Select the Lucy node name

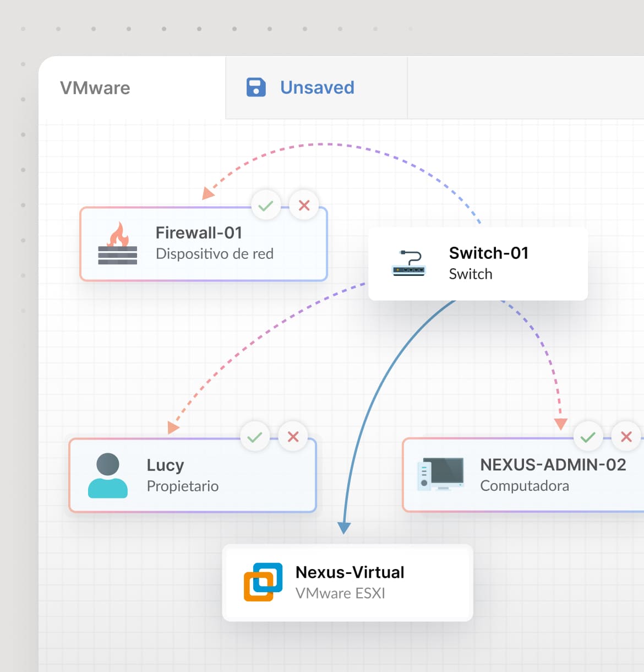pyautogui.click(x=165, y=465)
